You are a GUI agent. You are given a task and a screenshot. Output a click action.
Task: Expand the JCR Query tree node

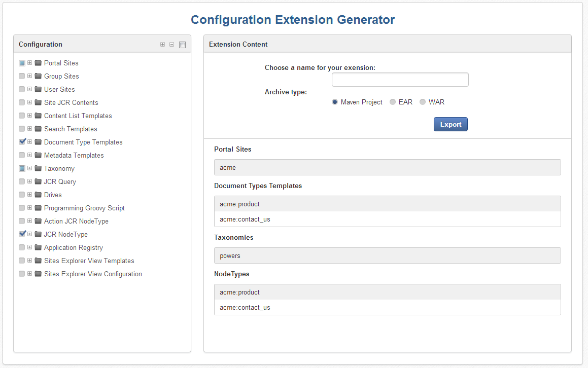click(x=29, y=181)
